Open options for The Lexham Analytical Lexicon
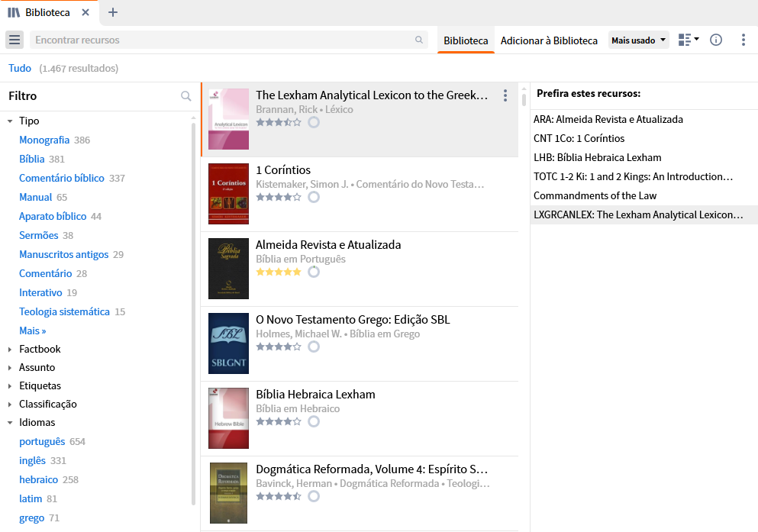 (x=505, y=95)
